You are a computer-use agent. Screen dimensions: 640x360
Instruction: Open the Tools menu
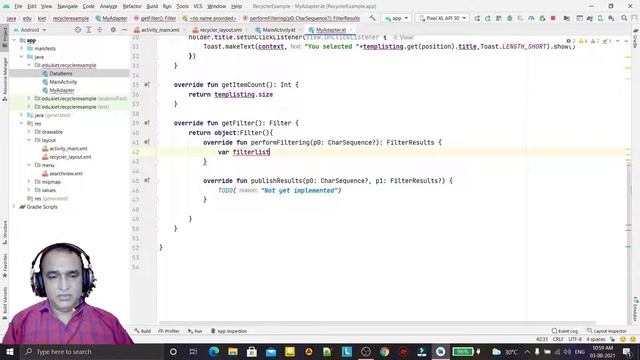[x=182, y=6]
